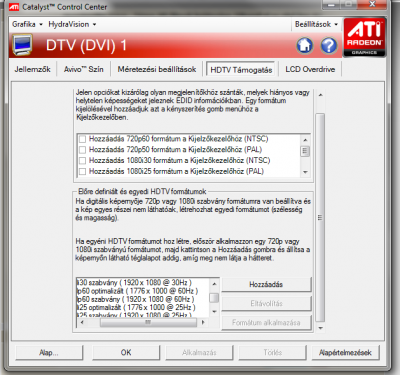Open the Beállítások dropdown menu
Viewport: 400px width, 375px height.
click(x=316, y=24)
